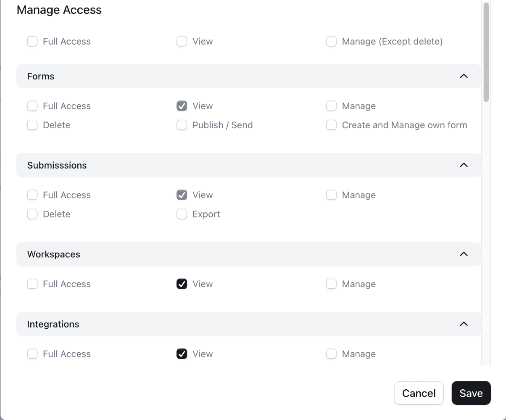Cancel the Manage Access dialog
506x420 pixels.
[x=419, y=393]
